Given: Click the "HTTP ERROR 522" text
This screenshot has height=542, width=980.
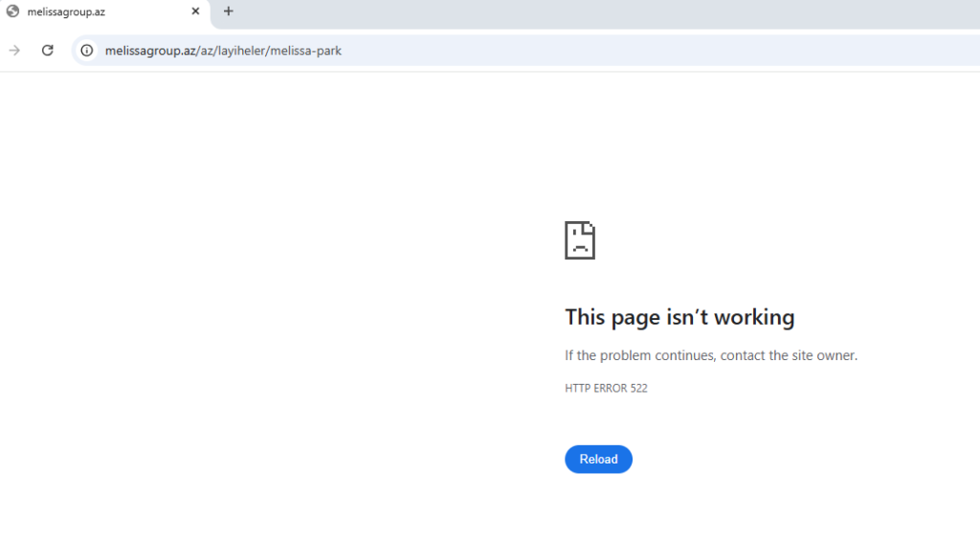Looking at the screenshot, I should [x=606, y=388].
